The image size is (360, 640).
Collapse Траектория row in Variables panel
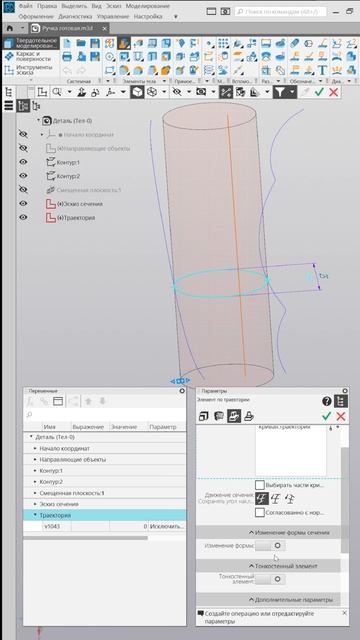click(35, 515)
